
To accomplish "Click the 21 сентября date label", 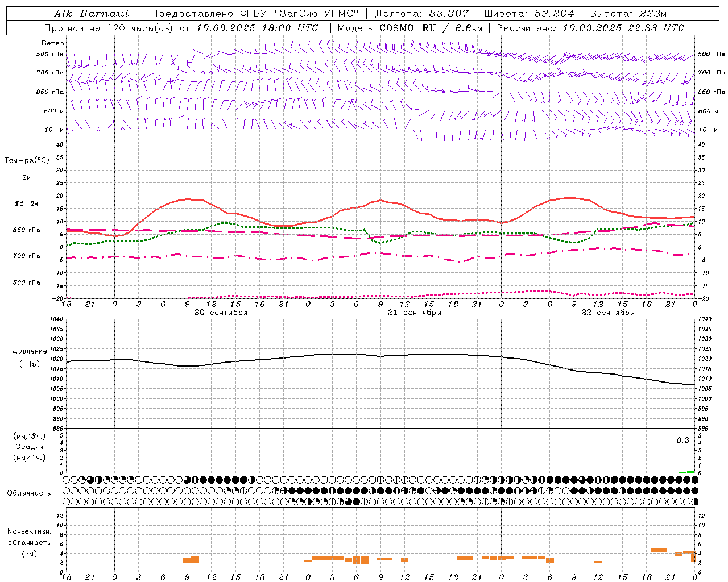I will point(415,313).
